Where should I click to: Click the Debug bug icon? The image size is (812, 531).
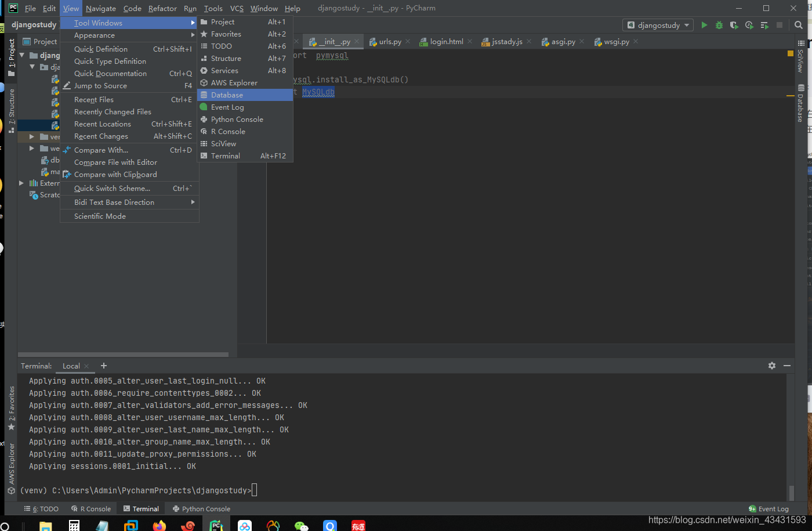tap(719, 25)
